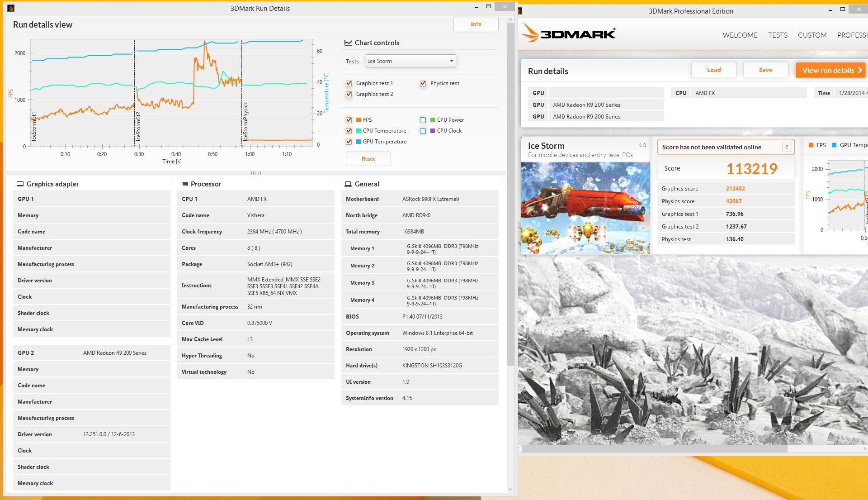Image resolution: width=868 pixels, height=500 pixels.
Task: Click the scroll down arrow in Run Details window
Action: (x=510, y=489)
